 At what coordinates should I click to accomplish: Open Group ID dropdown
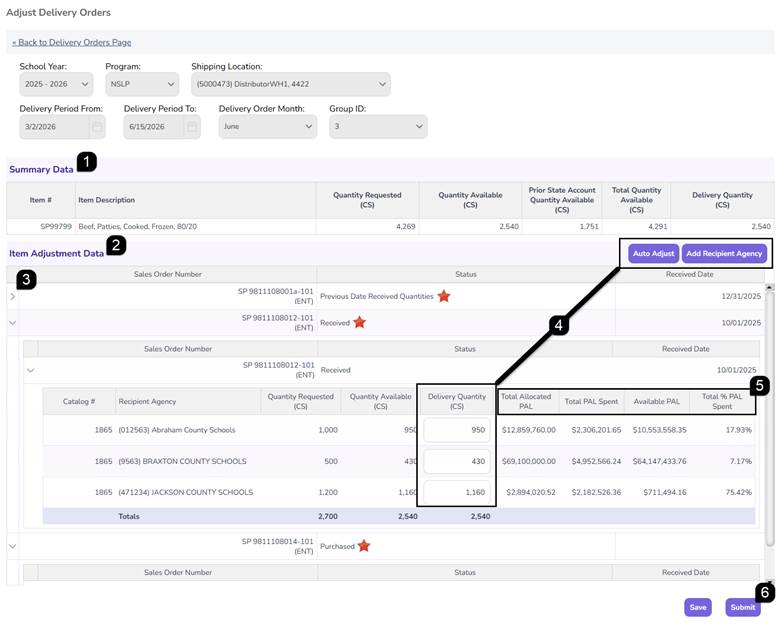click(x=378, y=126)
